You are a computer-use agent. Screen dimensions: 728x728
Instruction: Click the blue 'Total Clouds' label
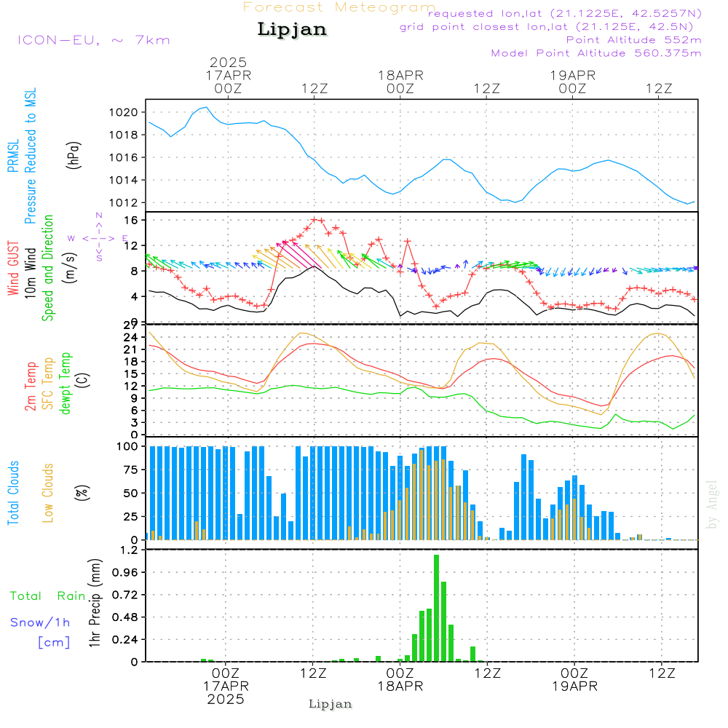coord(13,493)
